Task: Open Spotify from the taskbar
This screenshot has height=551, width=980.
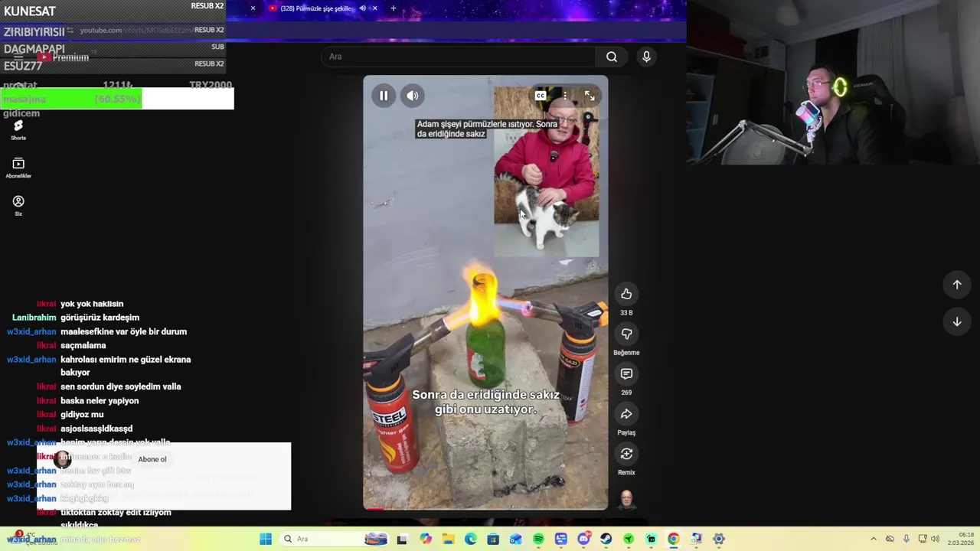Action: 538,539
